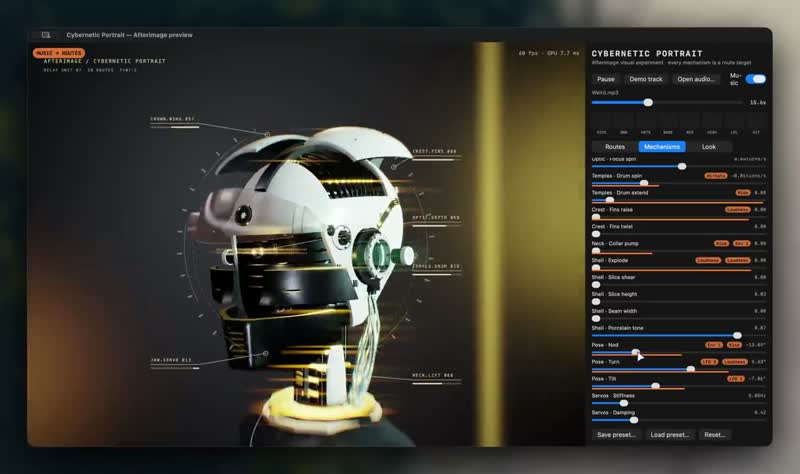Screen dimensions: 800x474
Task: Click the Kick badge on Neck Collar pump
Action: 721,243
